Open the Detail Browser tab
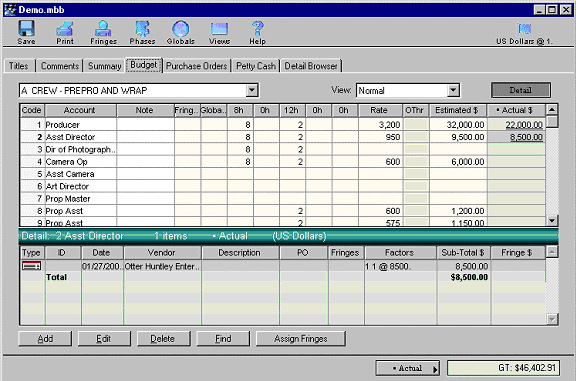Image resolution: width=576 pixels, height=381 pixels. click(x=311, y=66)
